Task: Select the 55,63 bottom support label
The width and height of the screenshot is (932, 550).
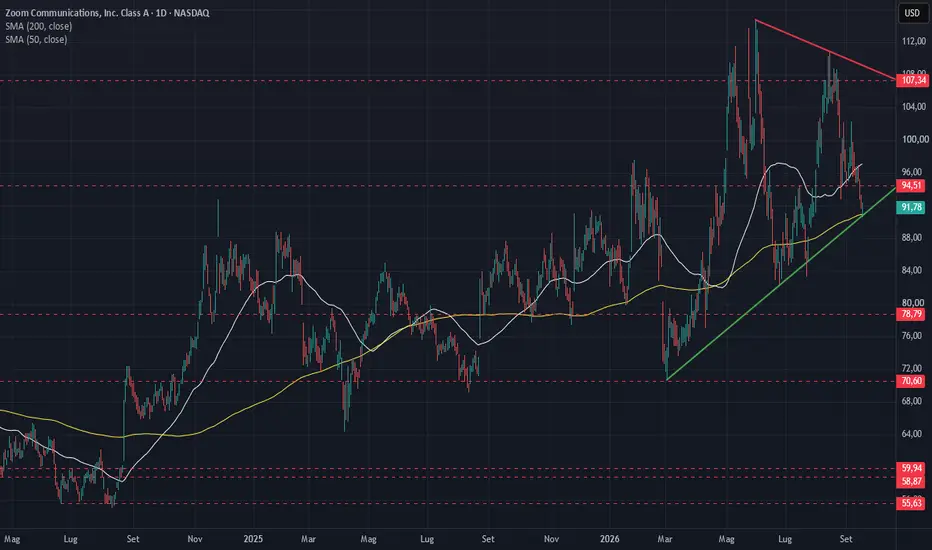Action: (x=911, y=503)
